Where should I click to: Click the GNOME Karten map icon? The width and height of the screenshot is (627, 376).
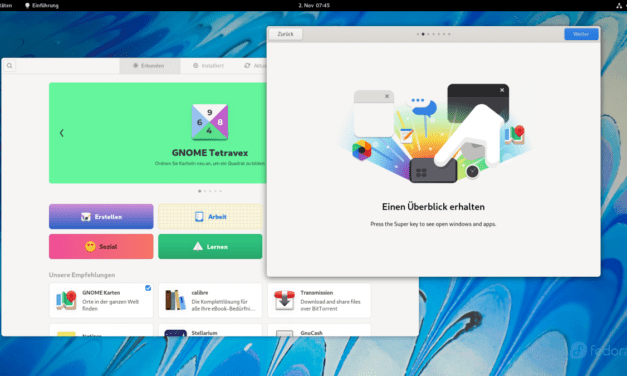click(x=66, y=300)
